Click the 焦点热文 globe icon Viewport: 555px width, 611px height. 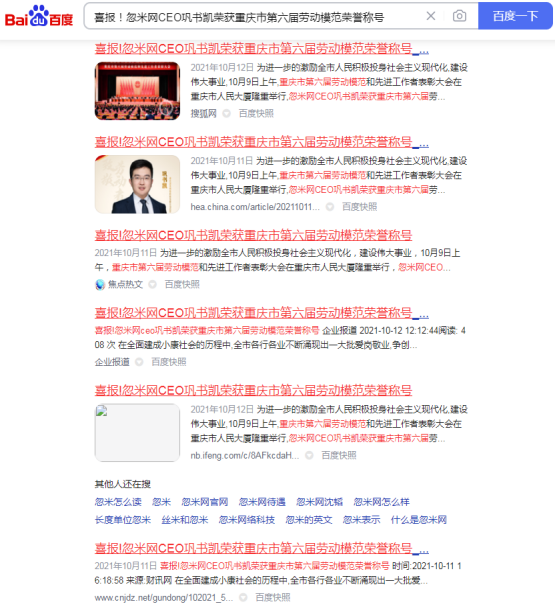point(100,284)
